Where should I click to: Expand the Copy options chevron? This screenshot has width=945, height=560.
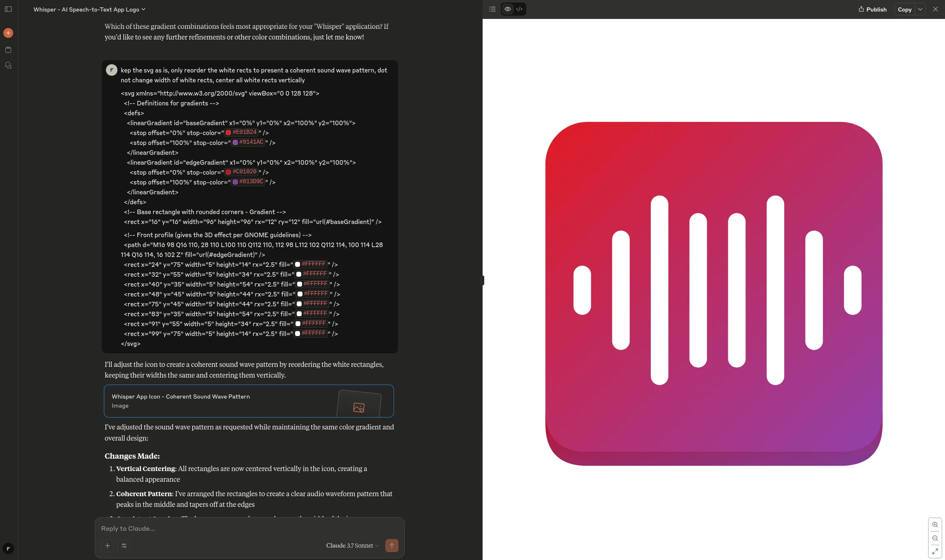click(920, 9)
